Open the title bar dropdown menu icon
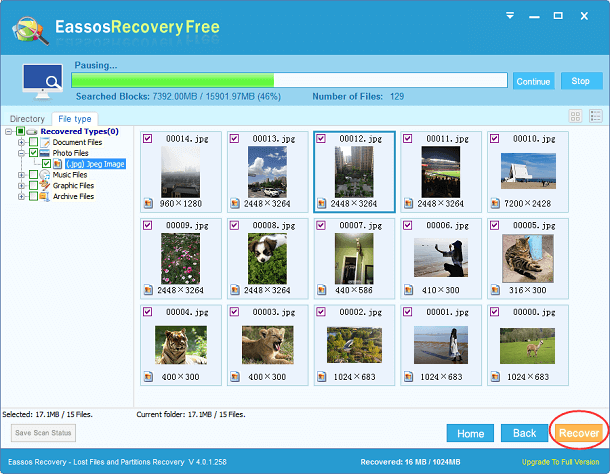The image size is (610, 474). [x=510, y=15]
